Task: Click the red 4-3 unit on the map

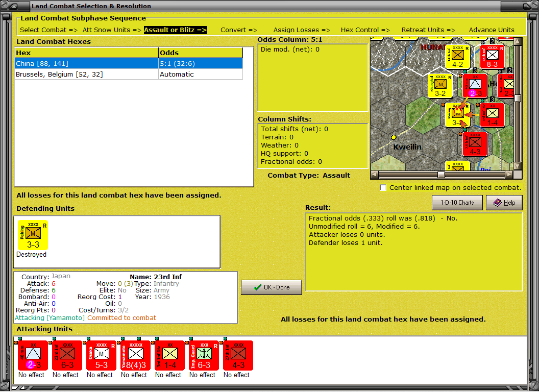Action: tap(475, 144)
